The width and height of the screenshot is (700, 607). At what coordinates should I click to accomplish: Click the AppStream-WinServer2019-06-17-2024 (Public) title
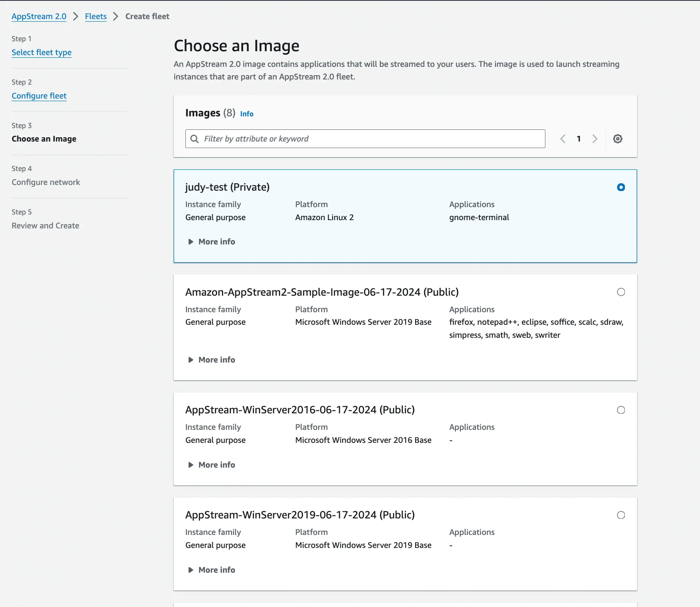300,515
